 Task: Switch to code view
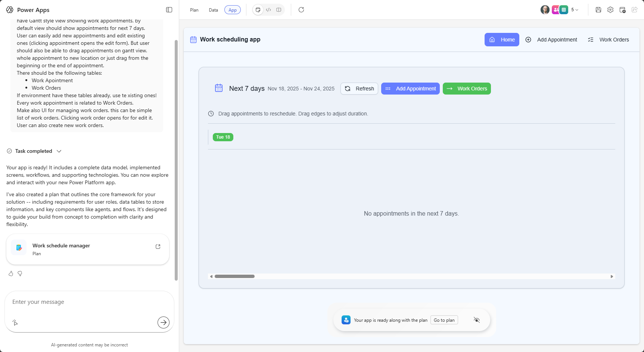[268, 10]
